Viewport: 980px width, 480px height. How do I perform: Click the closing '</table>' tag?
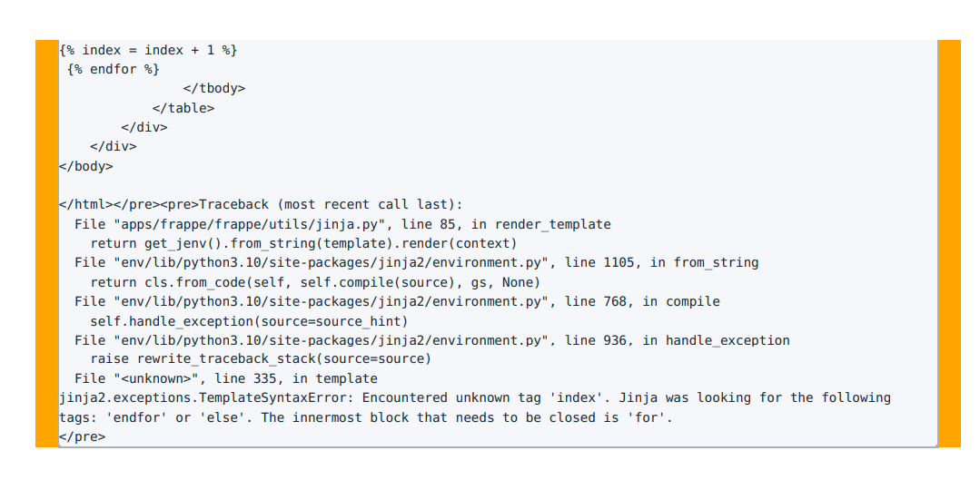(x=183, y=108)
